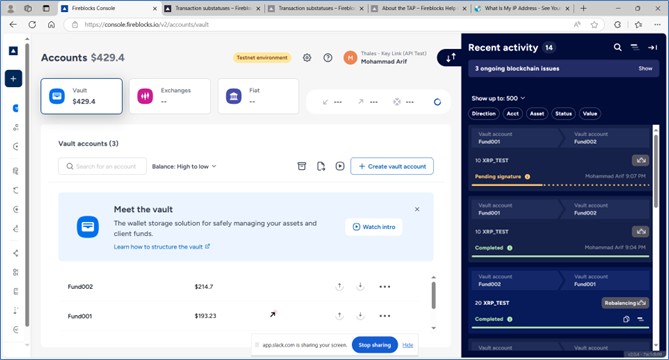Click the browser Back arrow
The height and width of the screenshot is (360, 669).
coord(13,25)
